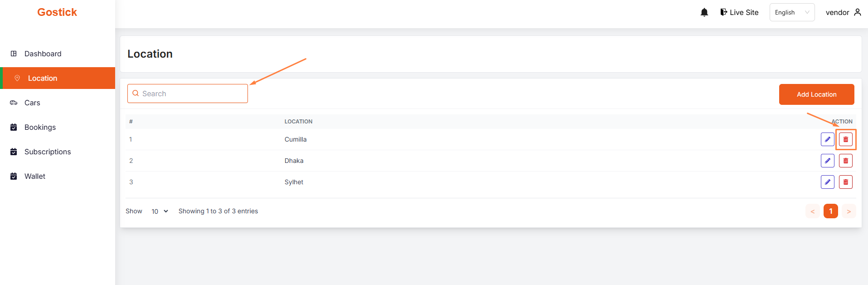
Task: Open Bookings from the sidebar
Action: pos(40,127)
